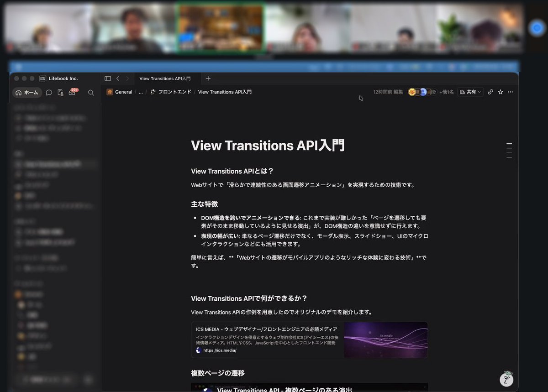Click the yellow Chupa Chups avatar
This screenshot has width=548, height=392.
coord(411,92)
